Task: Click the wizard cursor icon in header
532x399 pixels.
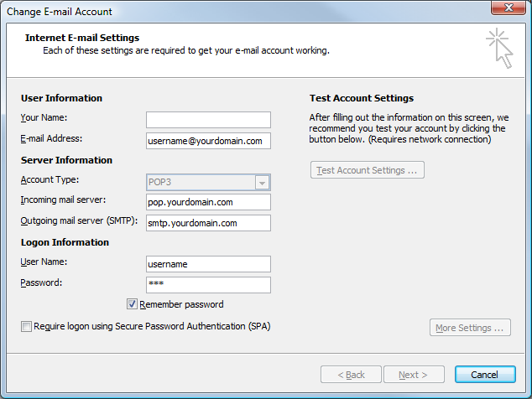Action: pyautogui.click(x=499, y=47)
